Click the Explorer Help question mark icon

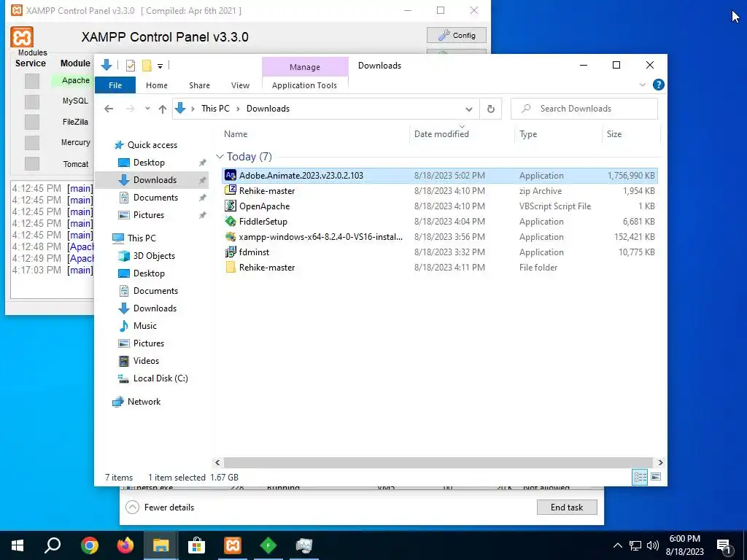[659, 85]
